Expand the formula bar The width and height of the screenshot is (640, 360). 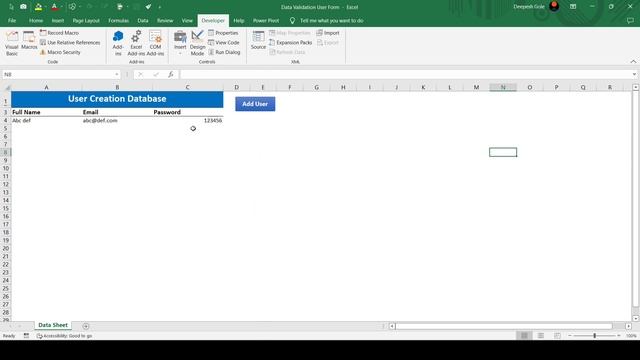tap(634, 74)
